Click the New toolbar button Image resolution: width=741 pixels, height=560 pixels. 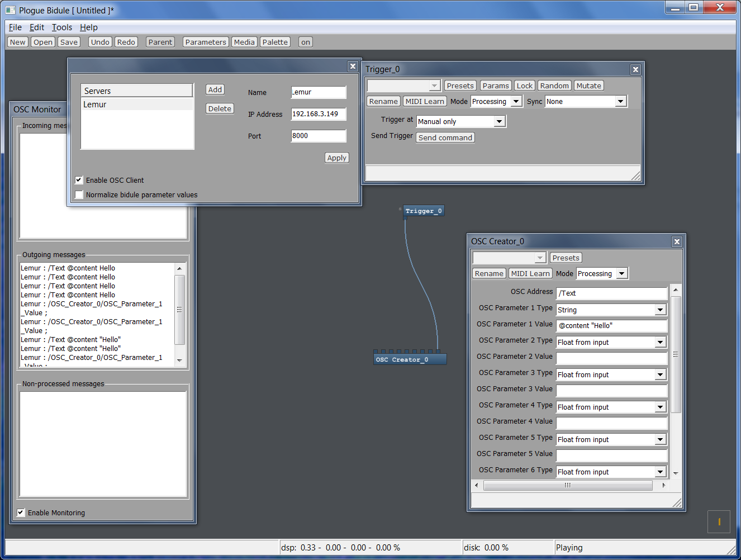(x=18, y=42)
